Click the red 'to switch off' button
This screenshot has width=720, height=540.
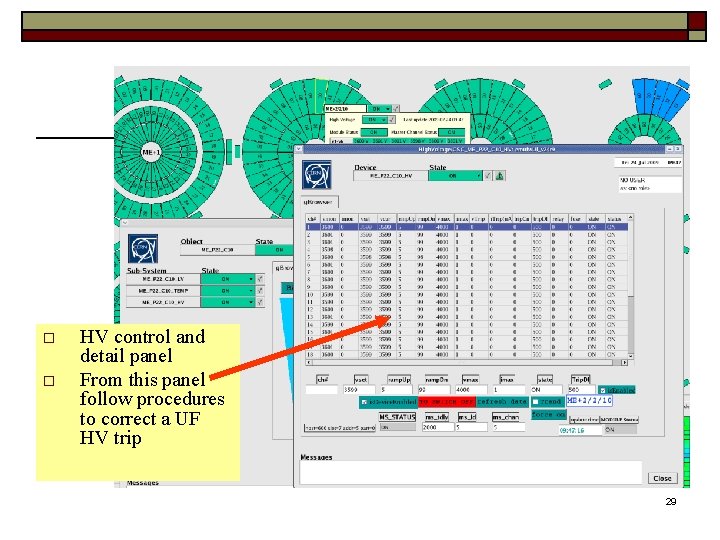tap(447, 402)
